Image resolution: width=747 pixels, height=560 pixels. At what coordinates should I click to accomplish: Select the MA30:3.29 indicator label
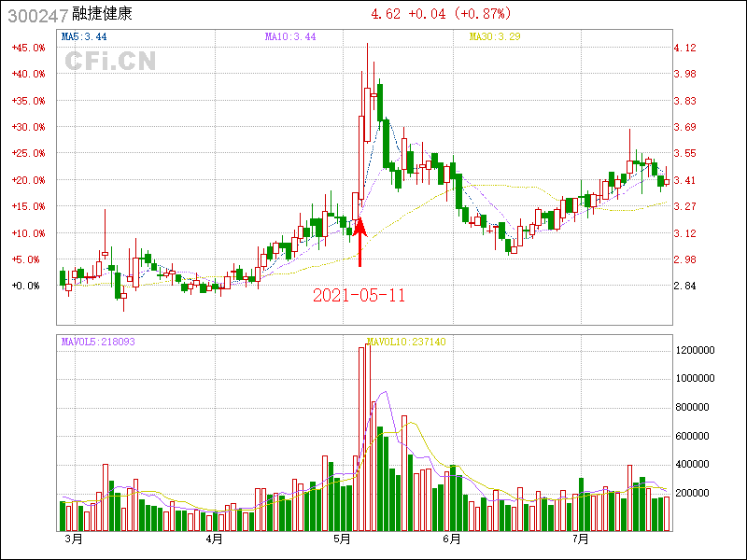[x=495, y=36]
